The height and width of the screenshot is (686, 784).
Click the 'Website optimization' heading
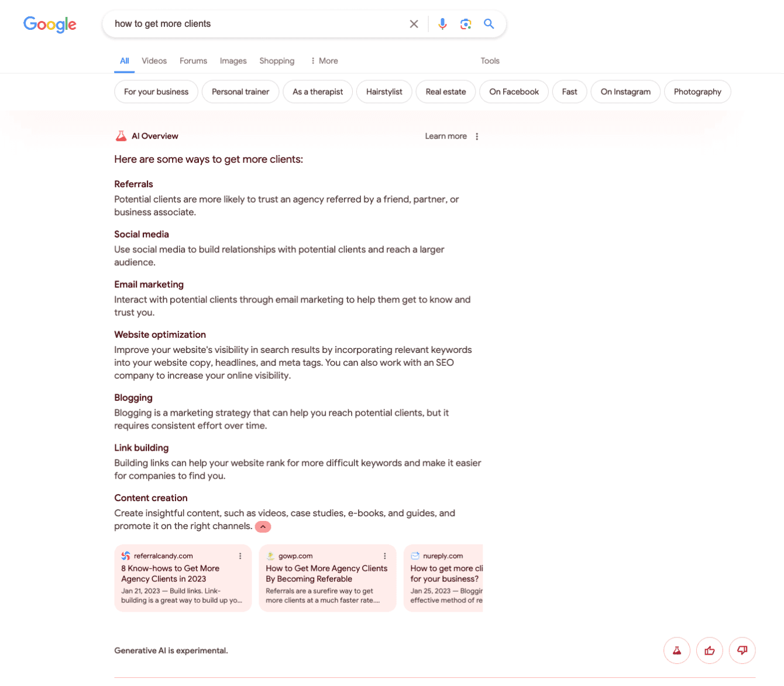click(160, 335)
